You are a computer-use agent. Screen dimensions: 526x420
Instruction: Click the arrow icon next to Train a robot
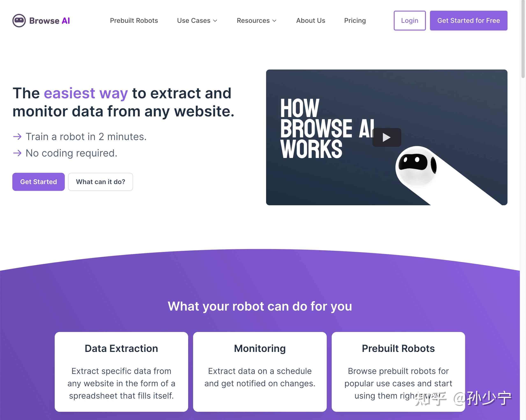pyautogui.click(x=16, y=136)
